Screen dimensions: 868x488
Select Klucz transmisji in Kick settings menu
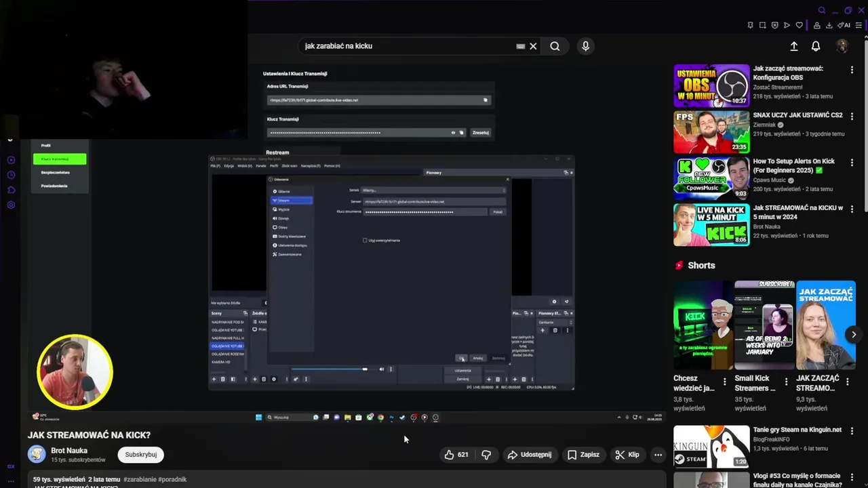(60, 159)
